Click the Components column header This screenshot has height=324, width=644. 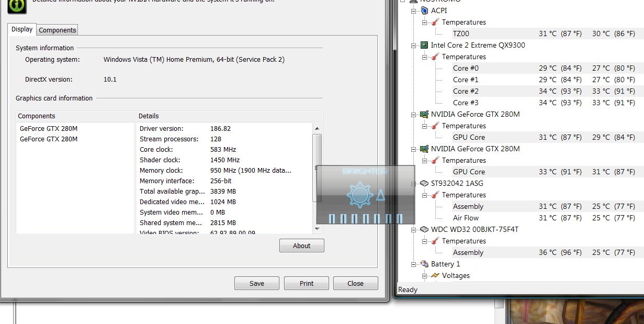[x=76, y=116]
